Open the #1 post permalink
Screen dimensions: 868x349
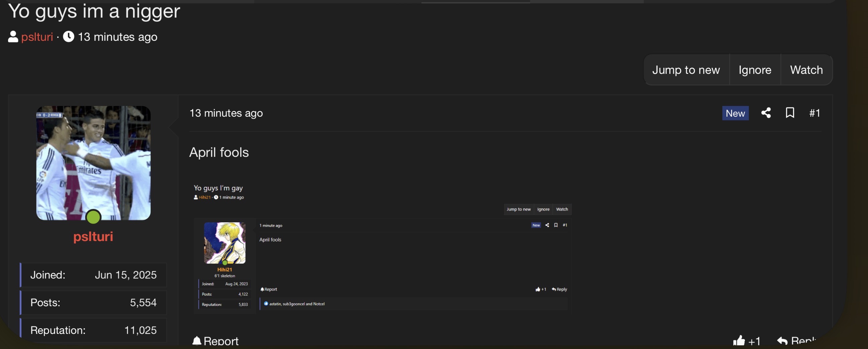coord(815,113)
